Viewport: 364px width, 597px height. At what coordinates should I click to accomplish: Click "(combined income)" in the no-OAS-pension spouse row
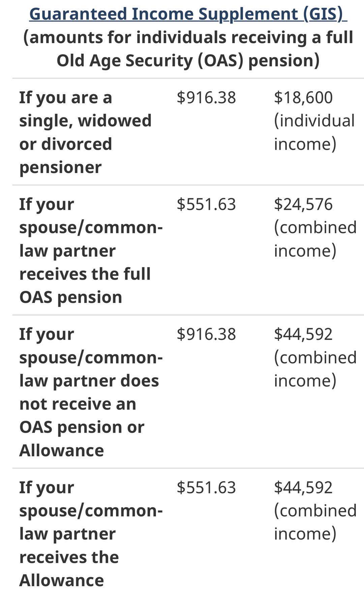(x=315, y=369)
